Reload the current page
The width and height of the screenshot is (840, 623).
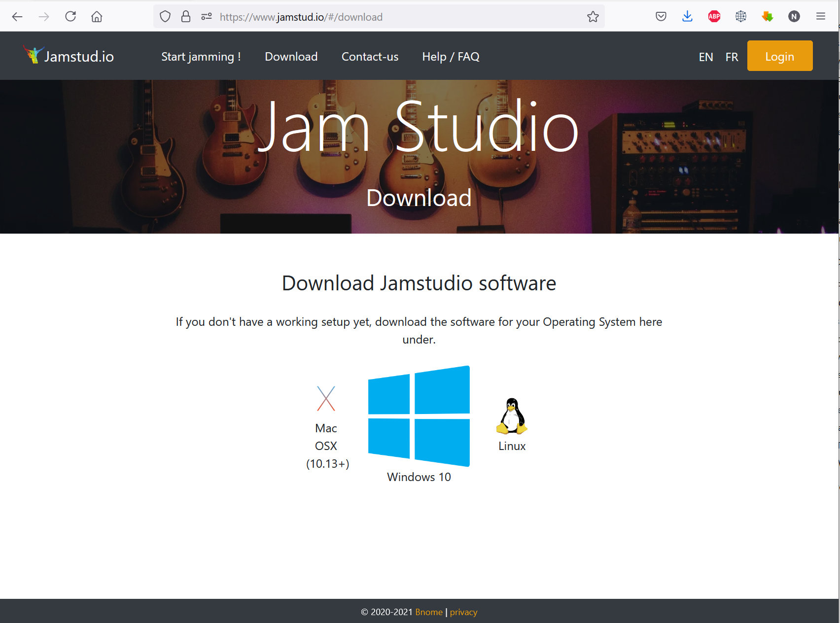click(70, 16)
